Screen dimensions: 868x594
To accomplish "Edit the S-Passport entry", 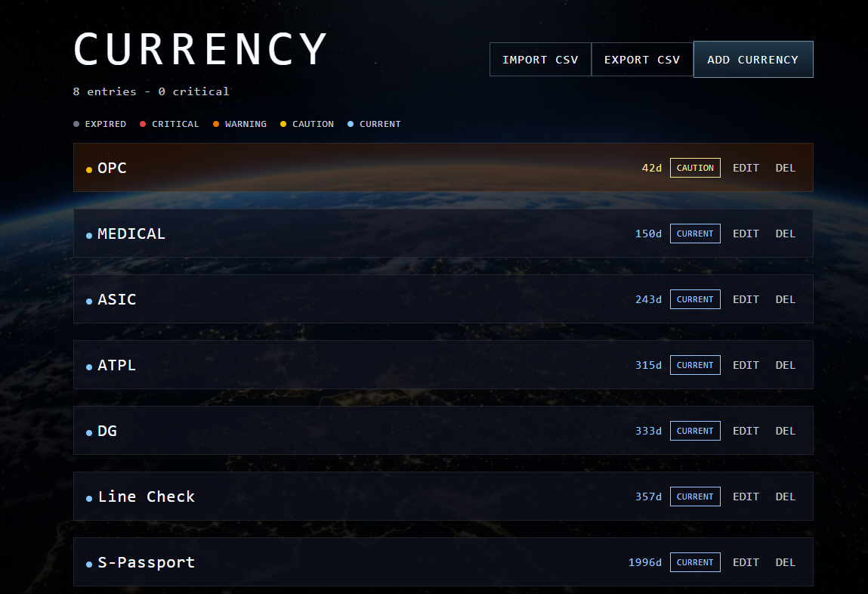I will click(x=746, y=562).
